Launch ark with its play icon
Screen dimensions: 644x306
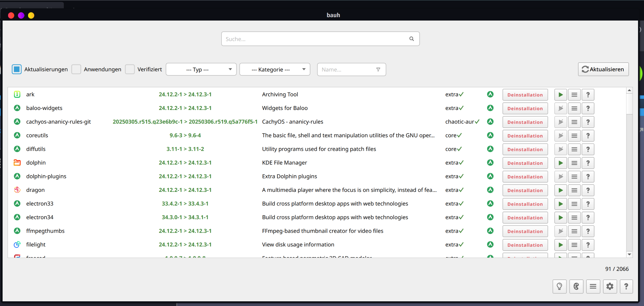(x=561, y=95)
